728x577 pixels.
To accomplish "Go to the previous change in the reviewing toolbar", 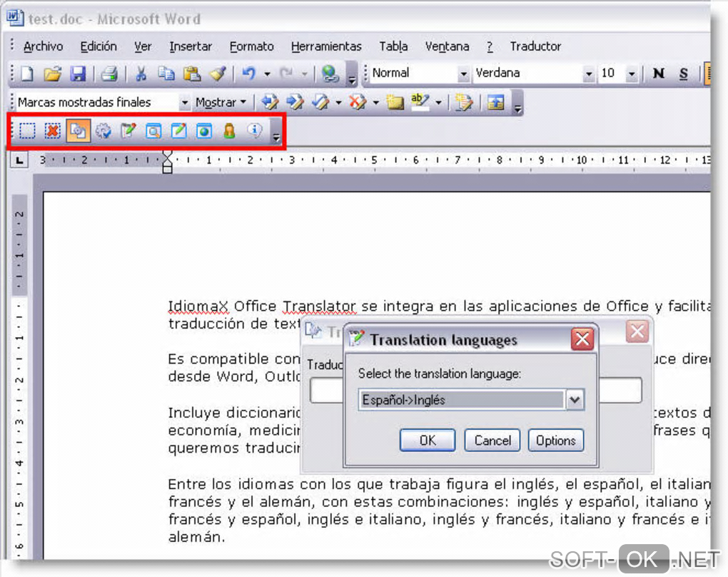I will point(270,101).
